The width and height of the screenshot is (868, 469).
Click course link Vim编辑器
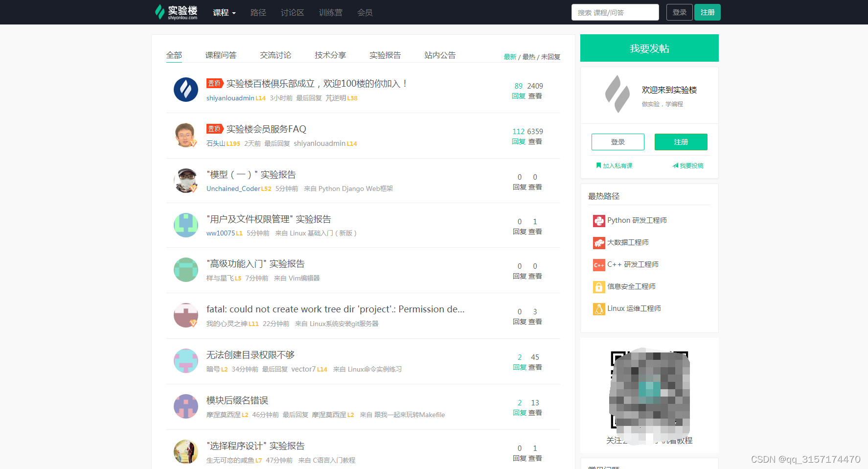304,279
